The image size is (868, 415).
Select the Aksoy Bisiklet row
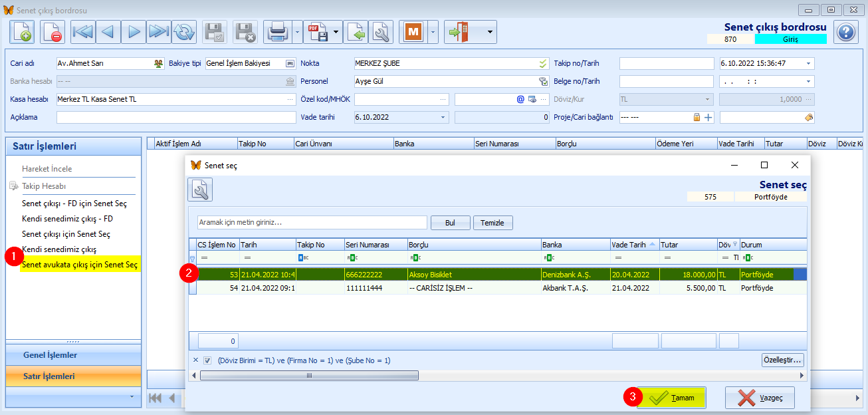tap(497, 274)
